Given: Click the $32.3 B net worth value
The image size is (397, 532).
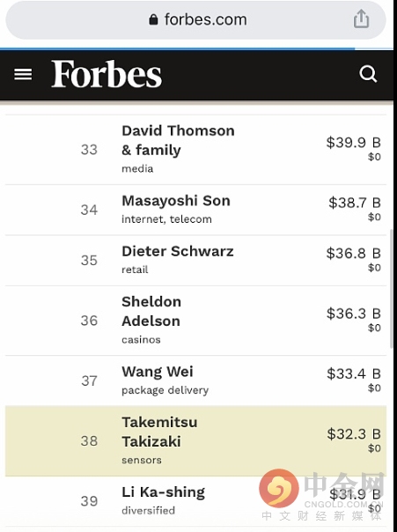Looking at the screenshot, I should click(354, 434).
